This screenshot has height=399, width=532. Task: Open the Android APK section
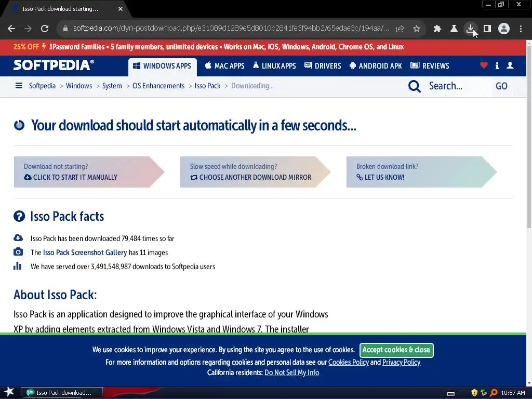click(376, 66)
